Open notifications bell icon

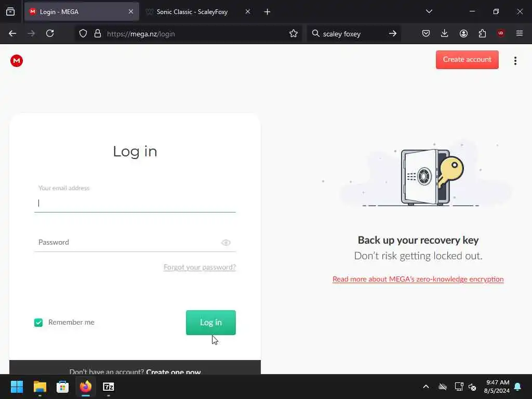point(518,387)
